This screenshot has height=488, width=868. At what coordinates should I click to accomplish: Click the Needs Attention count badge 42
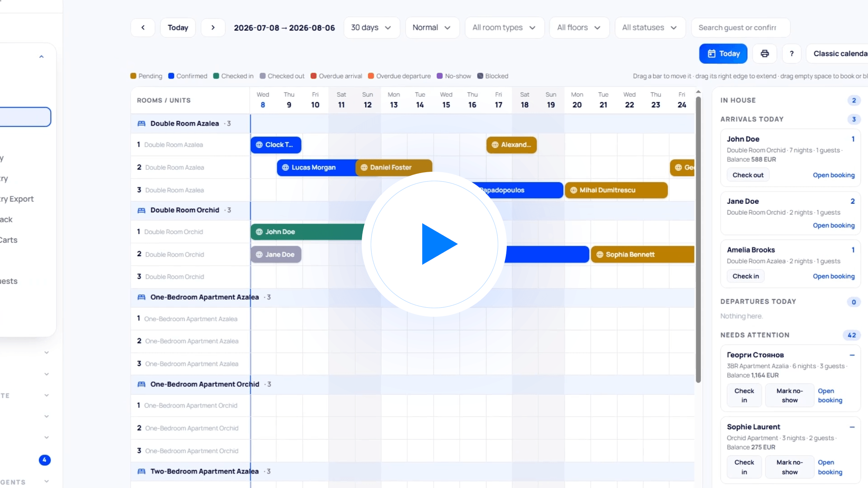(x=852, y=335)
